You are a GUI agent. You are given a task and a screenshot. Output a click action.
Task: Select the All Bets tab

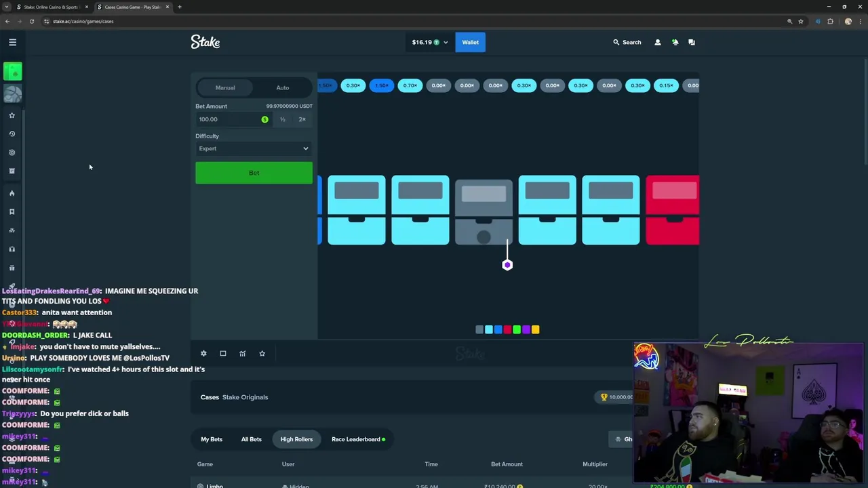tap(252, 439)
